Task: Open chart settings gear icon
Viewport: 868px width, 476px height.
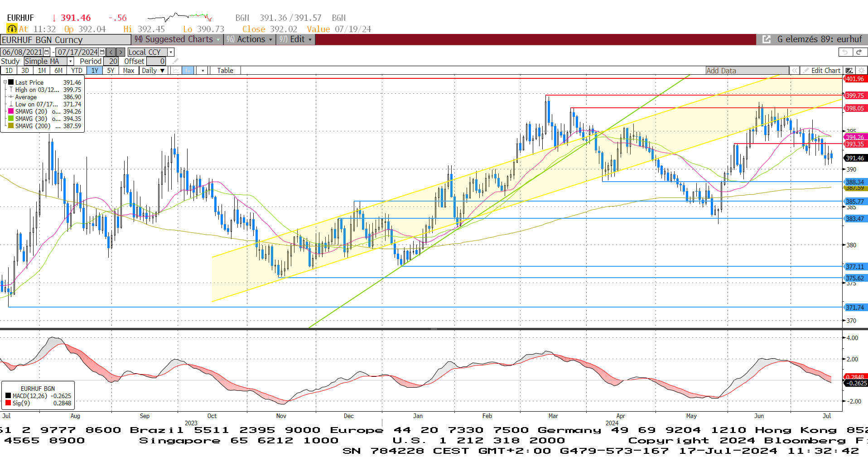Action: [862, 71]
